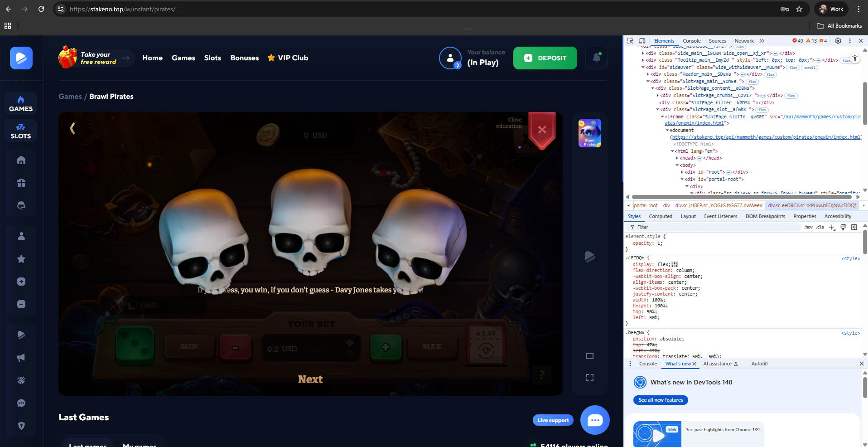Toggle the :hov element state panel
The width and height of the screenshot is (868, 447).
tap(808, 227)
